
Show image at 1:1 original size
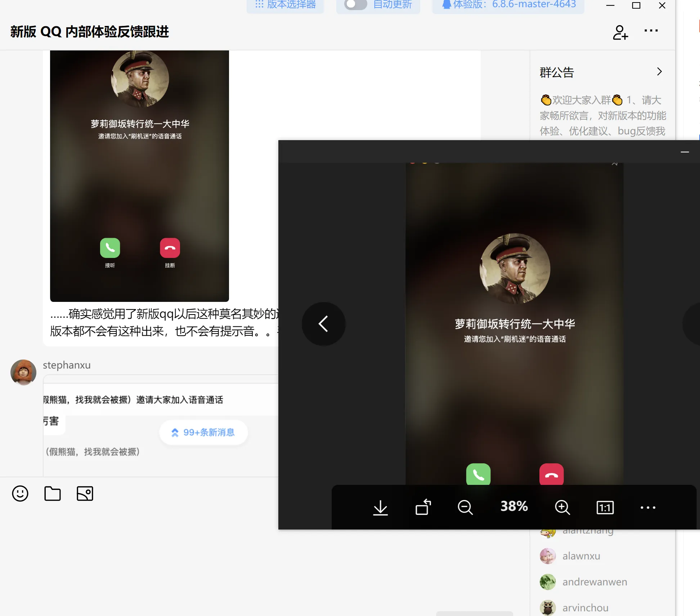[605, 508]
